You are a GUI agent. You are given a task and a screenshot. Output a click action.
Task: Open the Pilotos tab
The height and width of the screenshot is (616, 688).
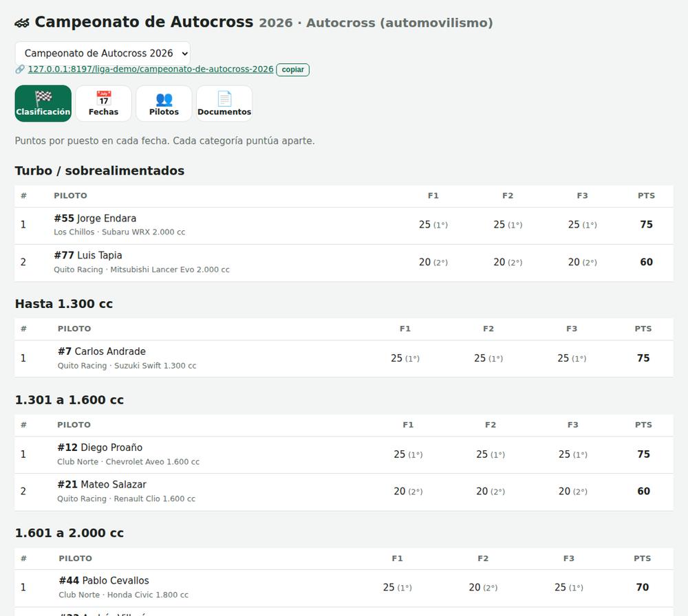tap(164, 104)
